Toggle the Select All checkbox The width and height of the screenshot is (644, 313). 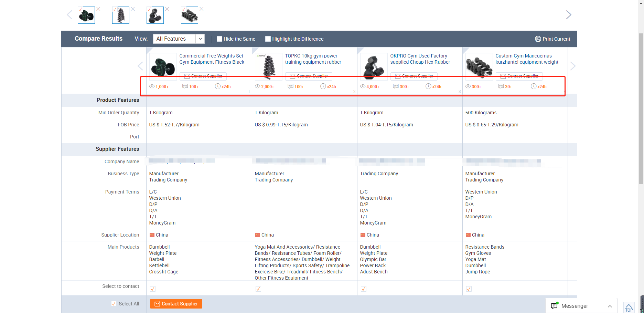114,304
